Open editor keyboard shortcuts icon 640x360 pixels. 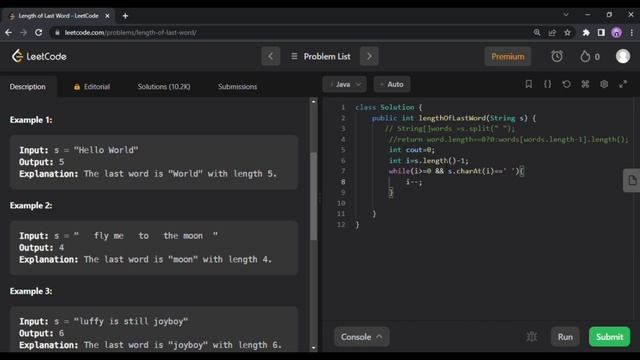coord(585,84)
